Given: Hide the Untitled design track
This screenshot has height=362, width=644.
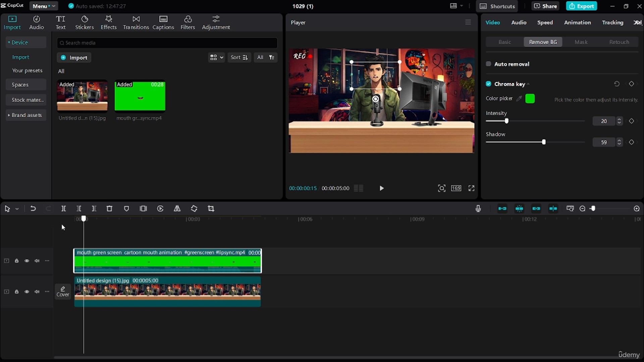Looking at the screenshot, I should click(26, 292).
